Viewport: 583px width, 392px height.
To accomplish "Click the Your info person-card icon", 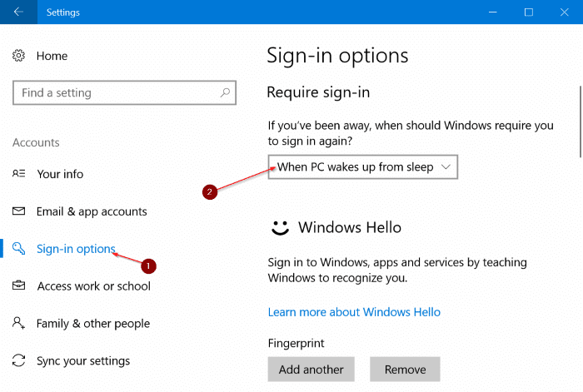I will pos(18,173).
